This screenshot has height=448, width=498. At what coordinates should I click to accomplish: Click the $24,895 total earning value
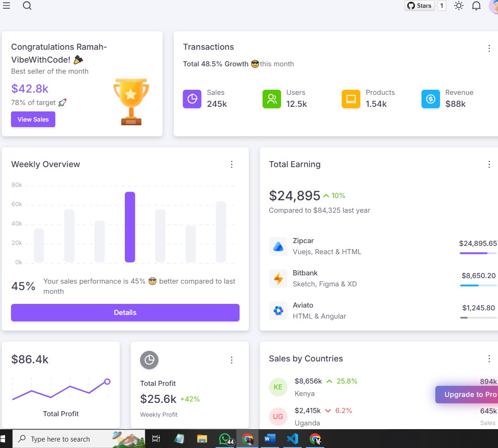294,196
